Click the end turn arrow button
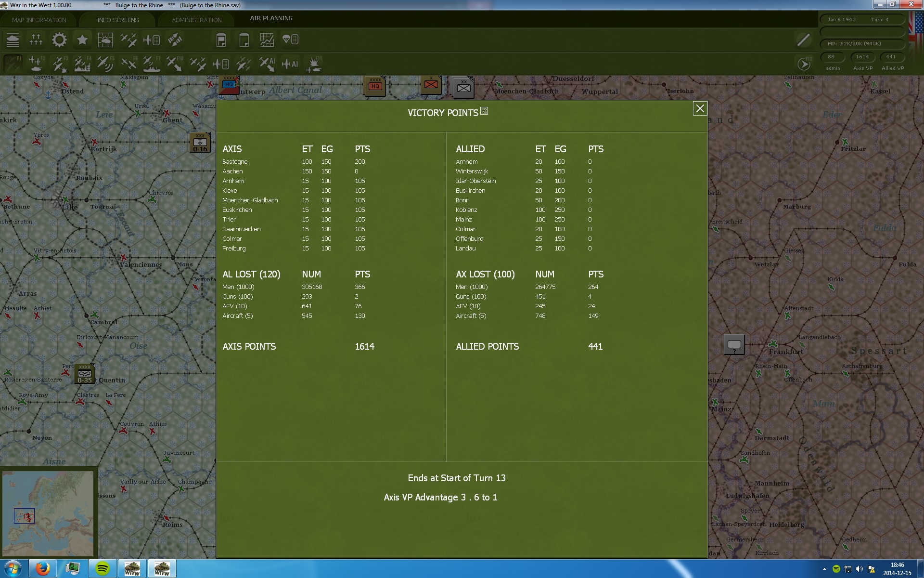The image size is (924, 578). [x=804, y=64]
